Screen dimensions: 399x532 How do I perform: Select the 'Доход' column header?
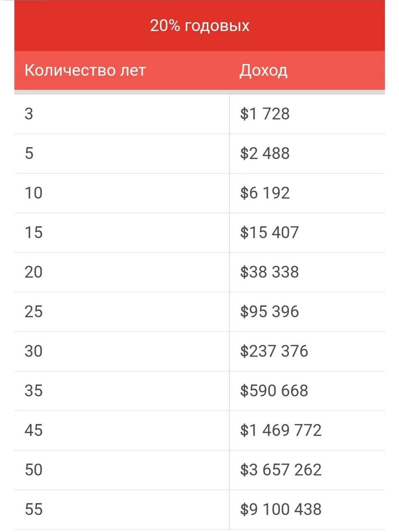(x=264, y=70)
